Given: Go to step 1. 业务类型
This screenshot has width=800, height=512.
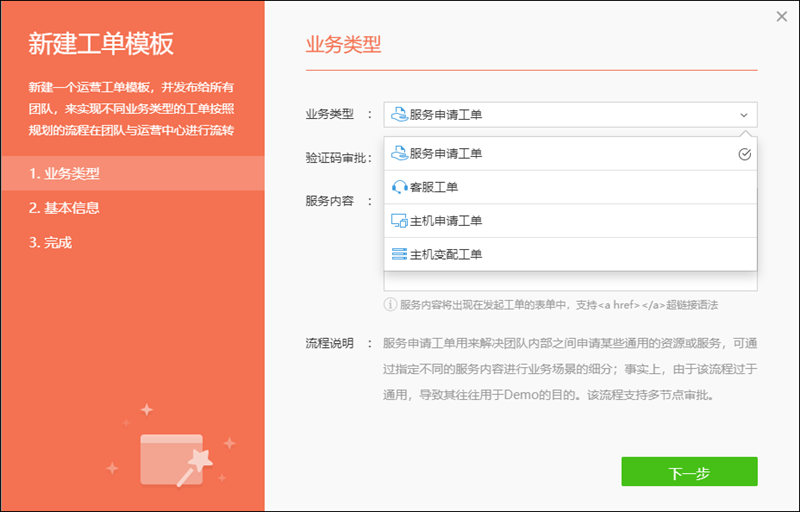Looking at the screenshot, I should click(x=65, y=174).
